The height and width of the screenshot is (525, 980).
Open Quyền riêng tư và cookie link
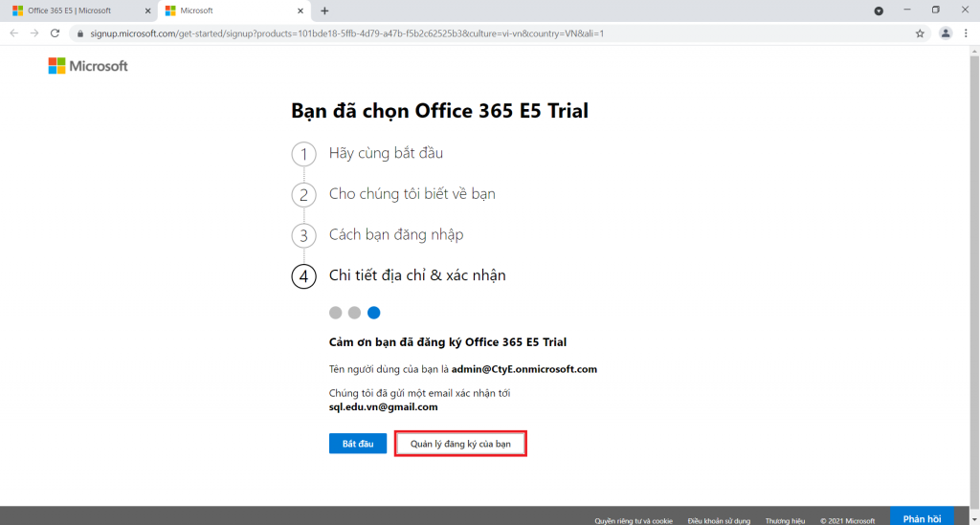[x=634, y=520]
